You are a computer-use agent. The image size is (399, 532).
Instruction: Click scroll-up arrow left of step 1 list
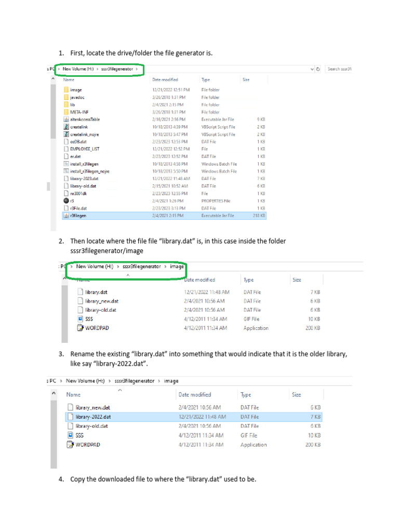tap(53, 79)
